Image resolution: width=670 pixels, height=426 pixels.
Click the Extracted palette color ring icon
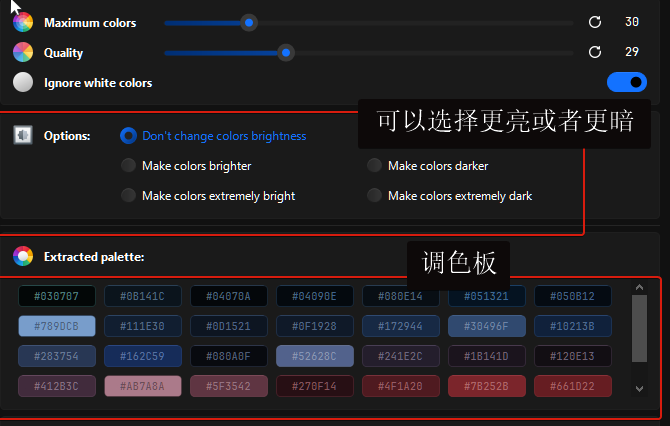tap(23, 257)
